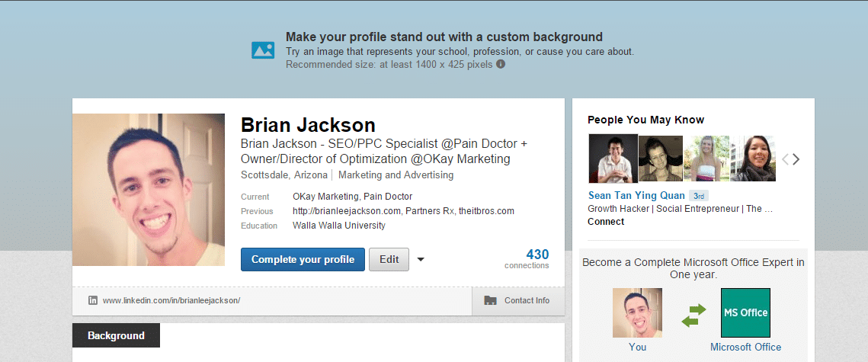Click People You May Know heading
This screenshot has width=868, height=362.
pyautogui.click(x=646, y=120)
